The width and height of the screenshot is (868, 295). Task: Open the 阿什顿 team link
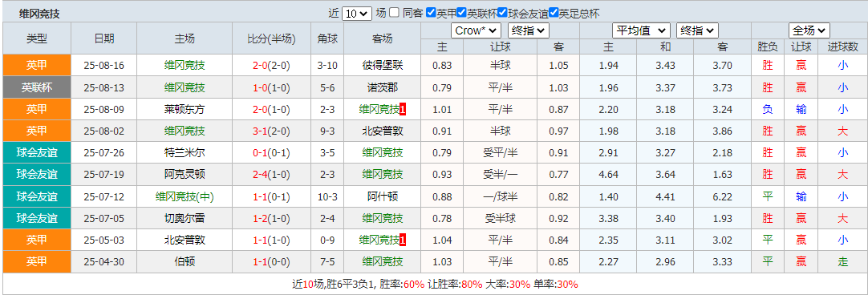coord(382,196)
